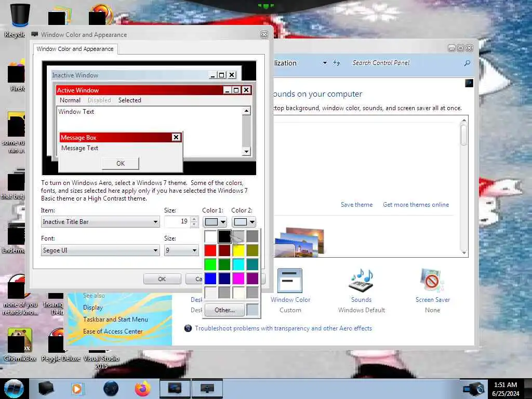This screenshot has width=532, height=399.
Task: Pick the olive color swatch
Action: click(x=252, y=250)
